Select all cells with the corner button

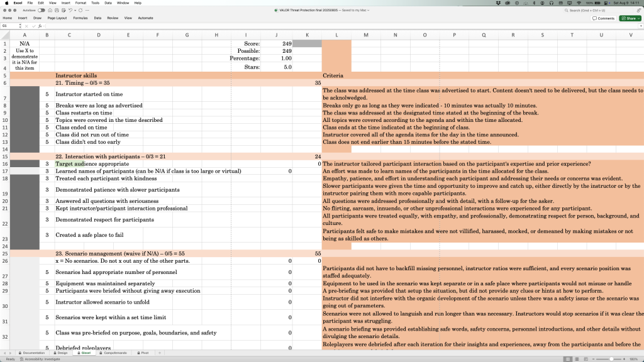tap(5, 35)
